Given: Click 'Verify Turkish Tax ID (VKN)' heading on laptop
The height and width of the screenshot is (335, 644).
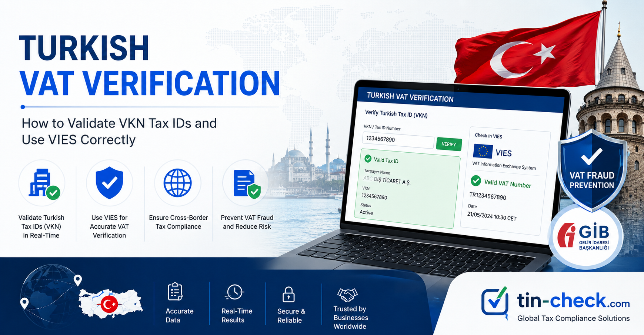Looking at the screenshot, I should [396, 114].
